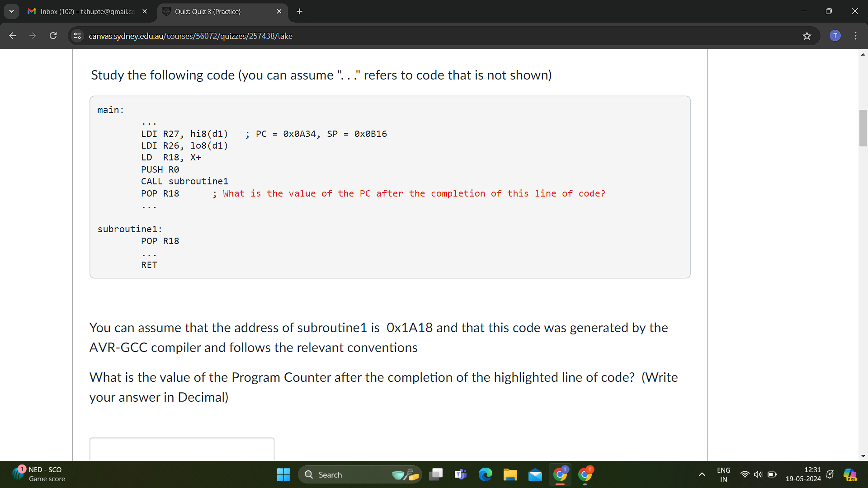The image size is (868, 488).
Task: Open Wi-Fi settings from the system tray
Action: tap(745, 474)
